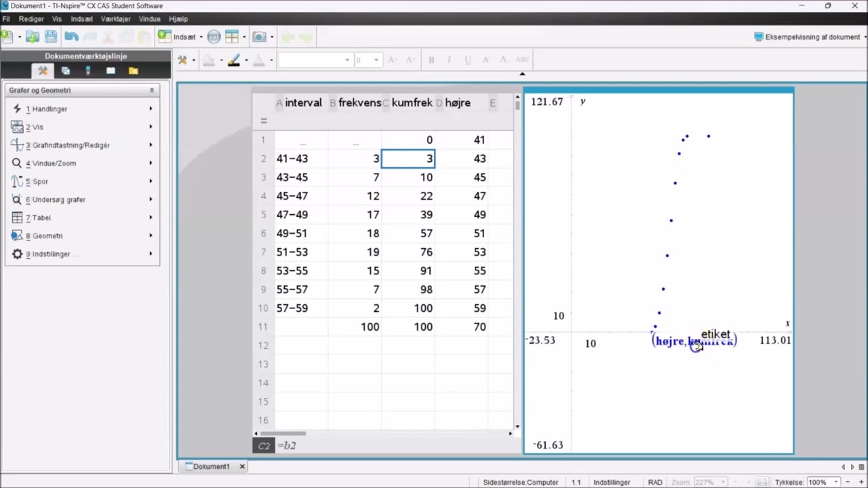Image resolution: width=868 pixels, height=488 pixels.
Task: Toggle bold formatting button
Action: pyautogui.click(x=431, y=60)
